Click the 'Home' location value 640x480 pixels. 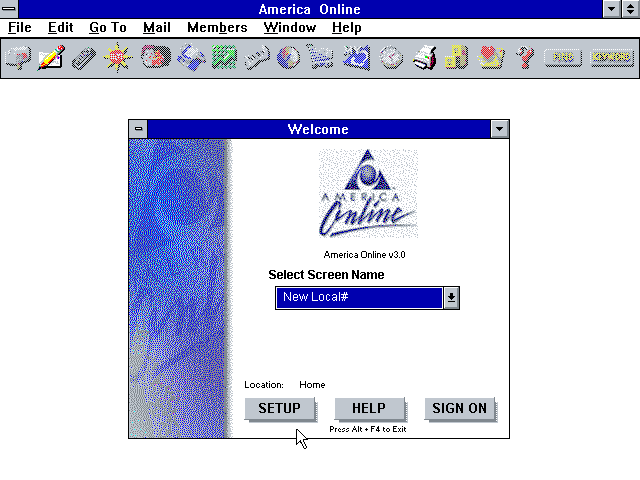(x=312, y=384)
